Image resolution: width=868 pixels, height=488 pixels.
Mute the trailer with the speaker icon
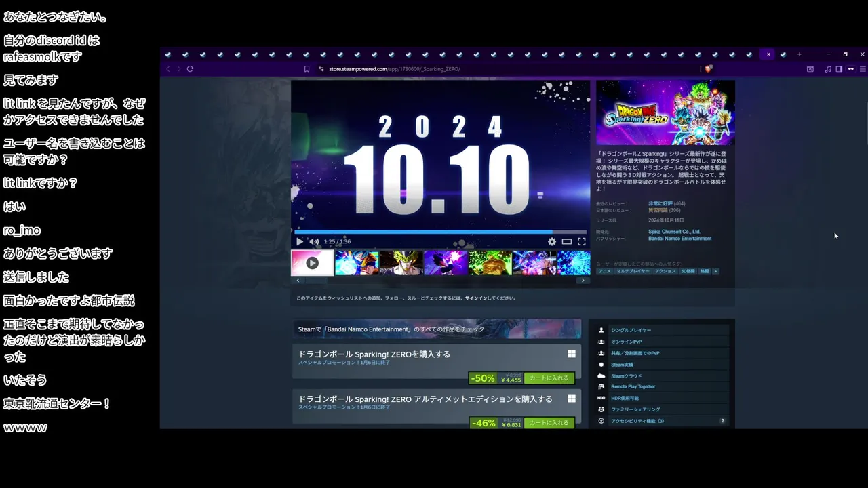point(314,241)
